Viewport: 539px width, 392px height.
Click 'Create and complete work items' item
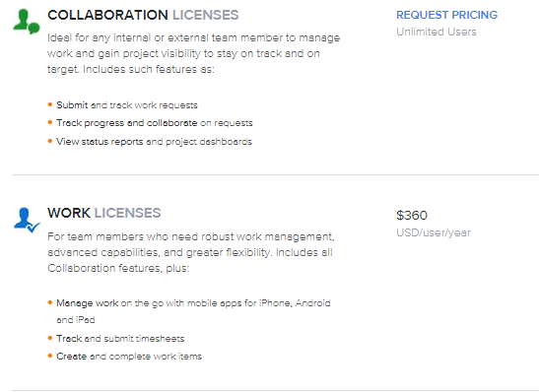pos(129,357)
